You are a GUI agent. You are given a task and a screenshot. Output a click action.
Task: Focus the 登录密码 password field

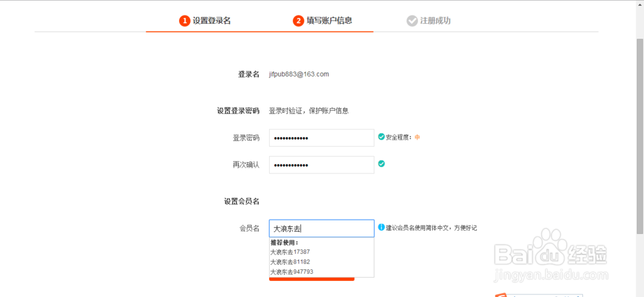point(321,138)
